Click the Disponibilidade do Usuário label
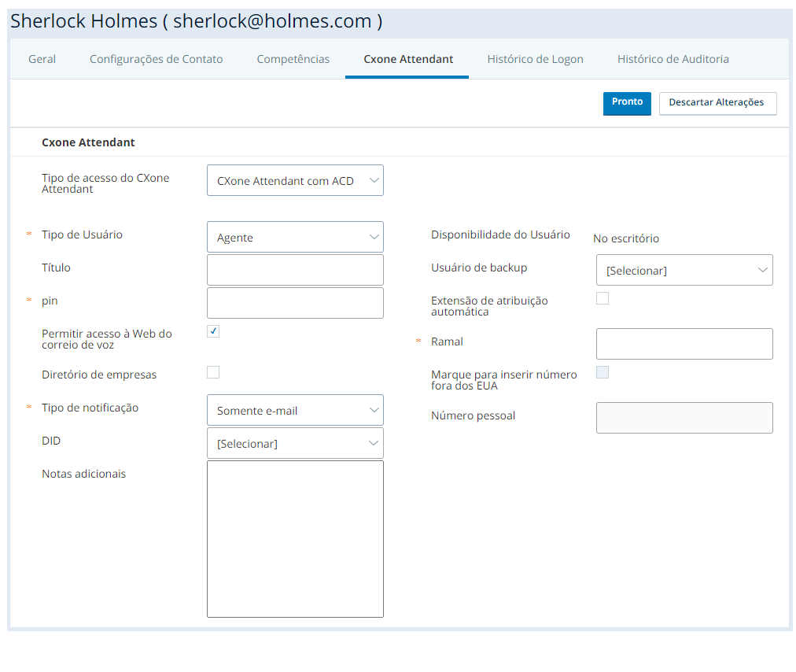 500,234
